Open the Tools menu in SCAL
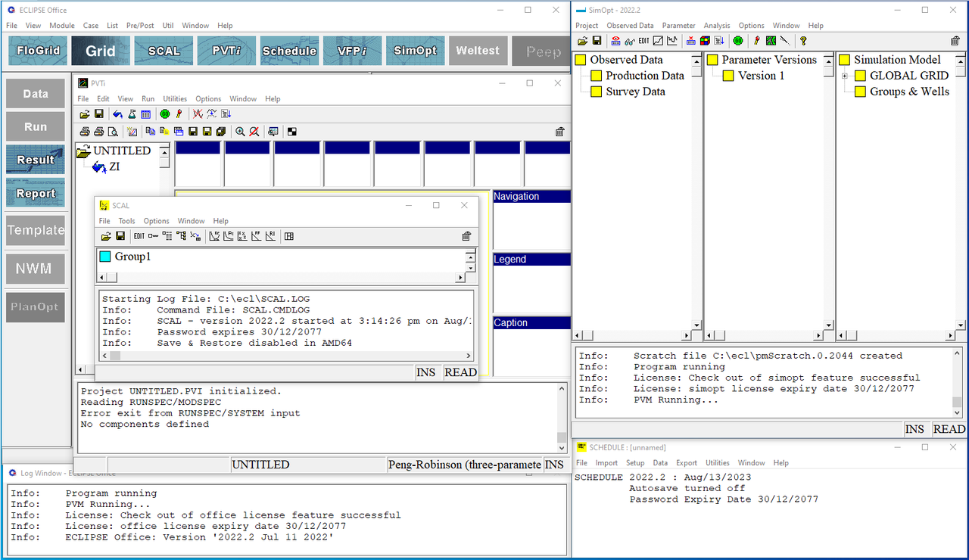The image size is (969, 560). coord(126,221)
